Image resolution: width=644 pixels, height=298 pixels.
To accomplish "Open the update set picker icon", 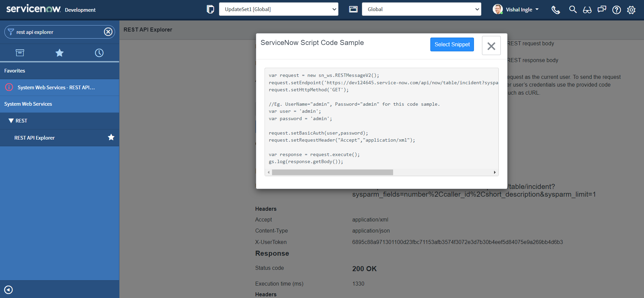I will click(210, 9).
